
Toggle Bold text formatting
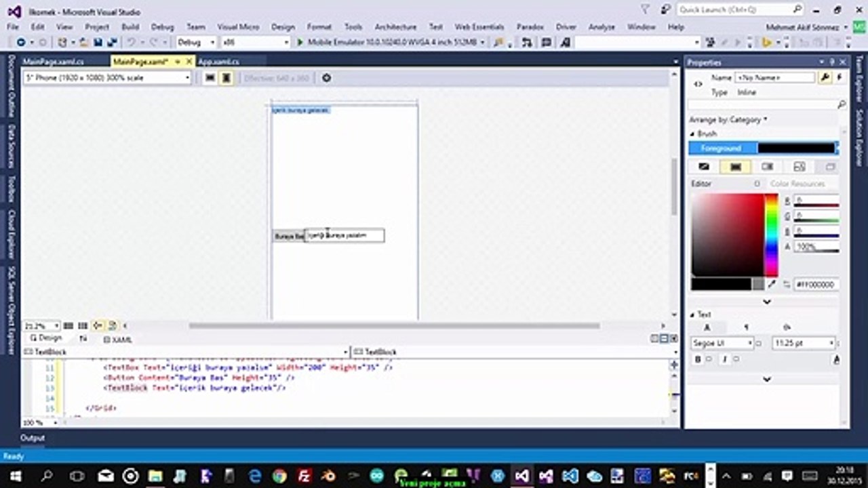[x=698, y=360]
